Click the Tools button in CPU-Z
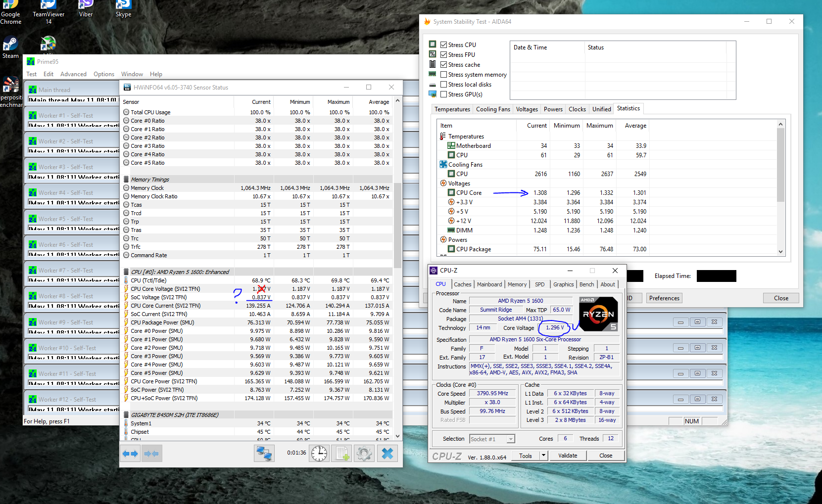The width and height of the screenshot is (822, 504). coord(526,456)
